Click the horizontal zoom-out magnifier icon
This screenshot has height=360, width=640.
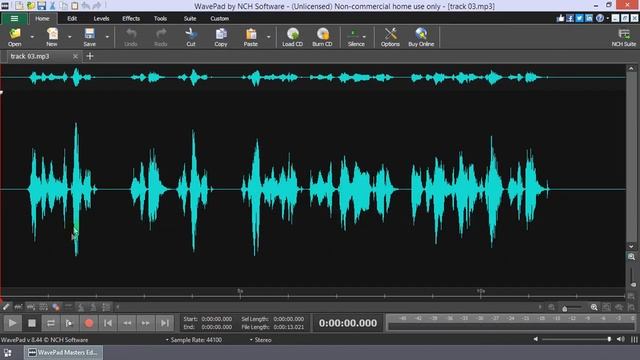click(x=551, y=307)
